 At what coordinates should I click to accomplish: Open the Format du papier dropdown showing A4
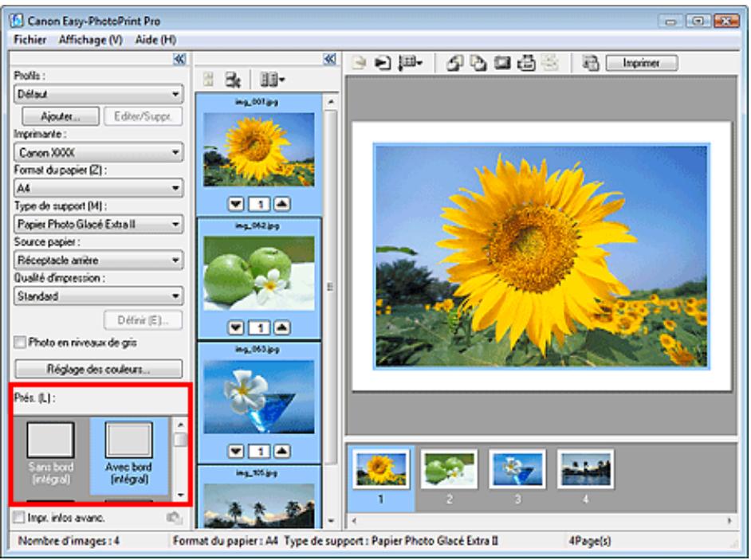pyautogui.click(x=98, y=188)
